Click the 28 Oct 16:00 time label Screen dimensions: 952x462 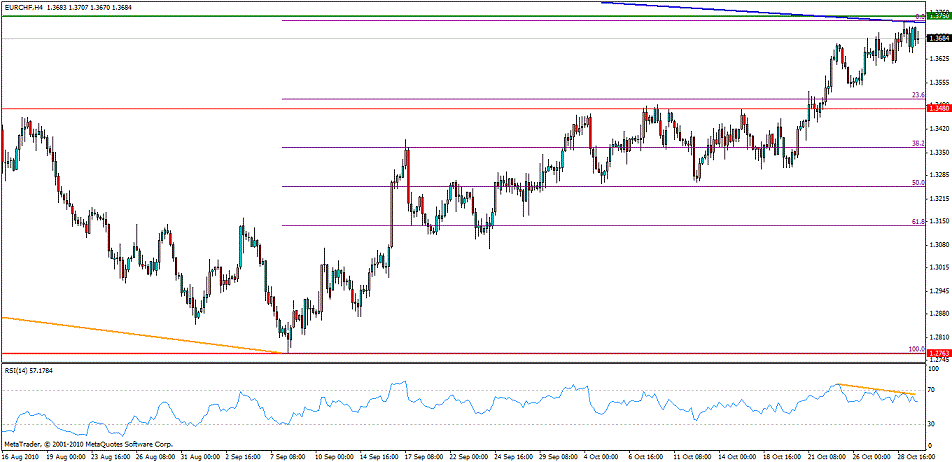[917, 455]
